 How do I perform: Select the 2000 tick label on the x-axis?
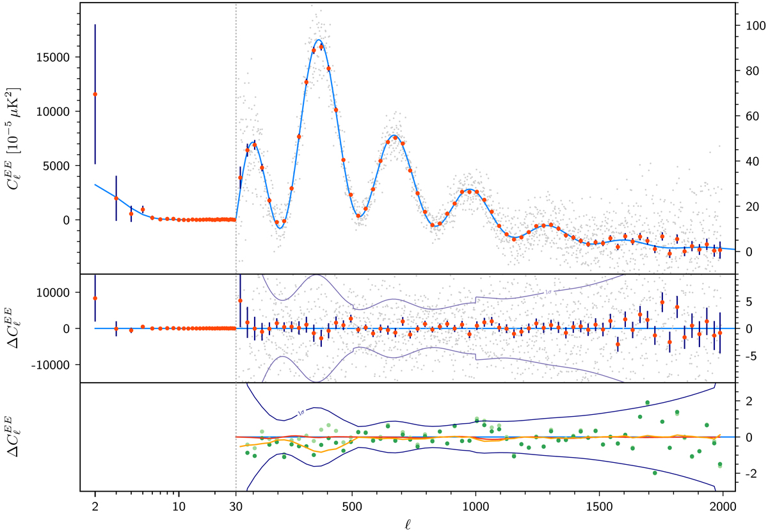(x=723, y=505)
